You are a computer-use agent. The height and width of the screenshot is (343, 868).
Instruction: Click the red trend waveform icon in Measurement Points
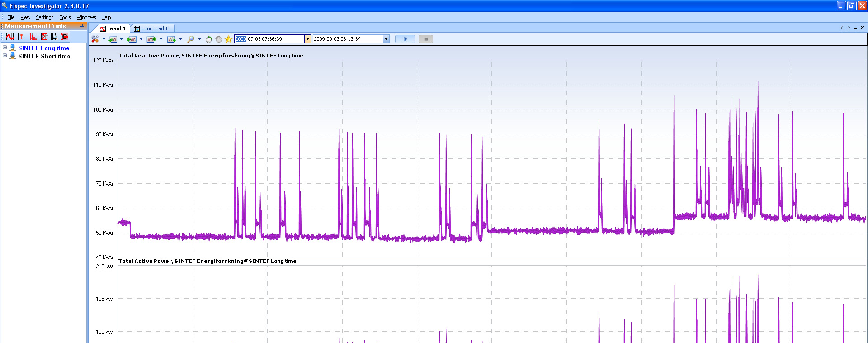coord(10,37)
